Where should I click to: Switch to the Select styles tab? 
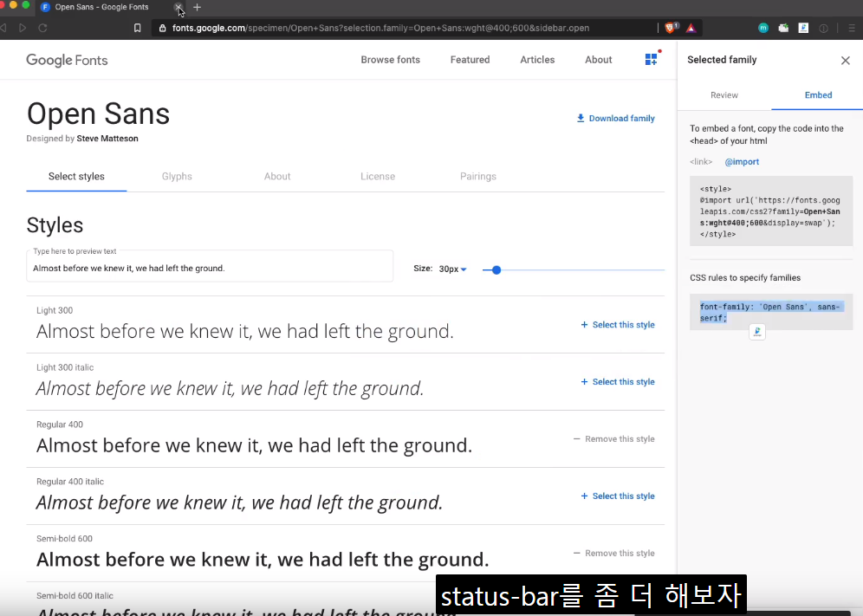point(76,176)
